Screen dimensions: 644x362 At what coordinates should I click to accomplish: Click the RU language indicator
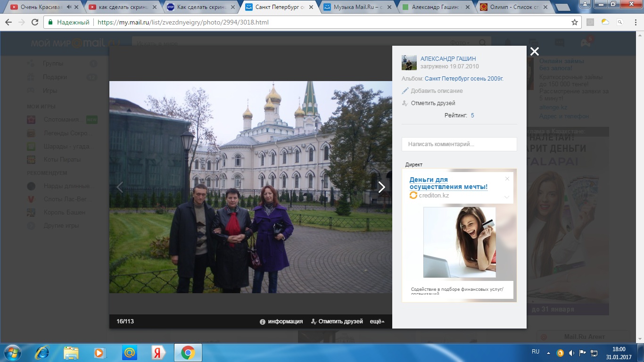click(536, 352)
